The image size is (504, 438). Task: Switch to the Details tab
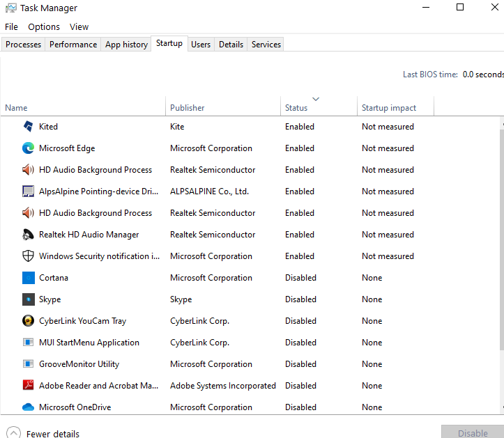pyautogui.click(x=231, y=45)
